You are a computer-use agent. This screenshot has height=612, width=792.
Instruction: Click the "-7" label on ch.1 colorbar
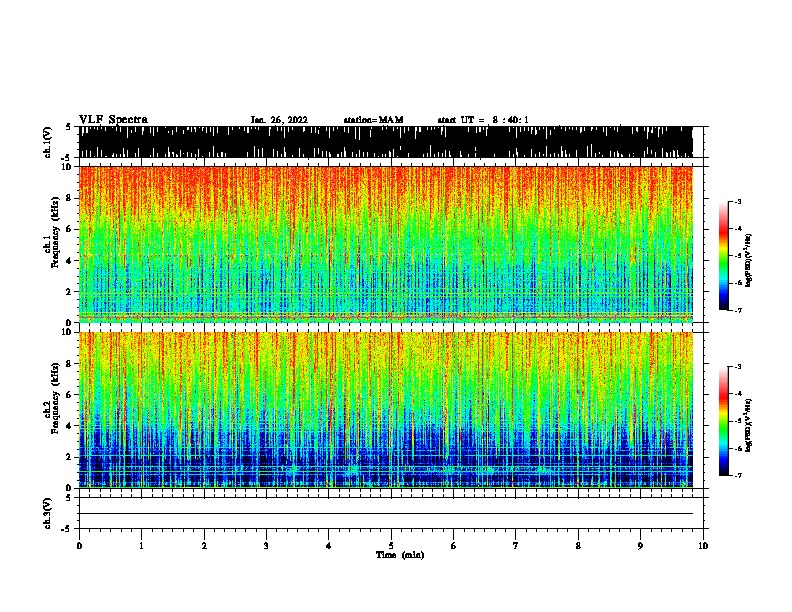pos(738,310)
